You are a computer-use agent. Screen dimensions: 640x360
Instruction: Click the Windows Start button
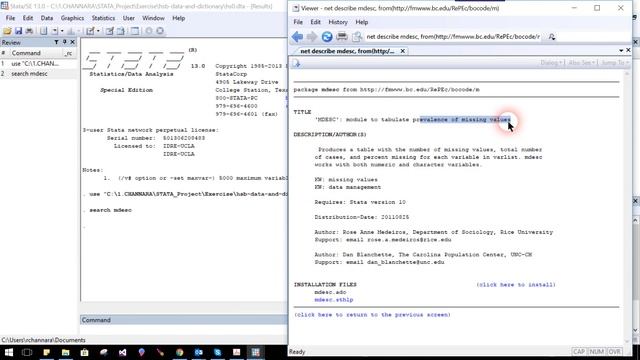[x=8, y=352]
